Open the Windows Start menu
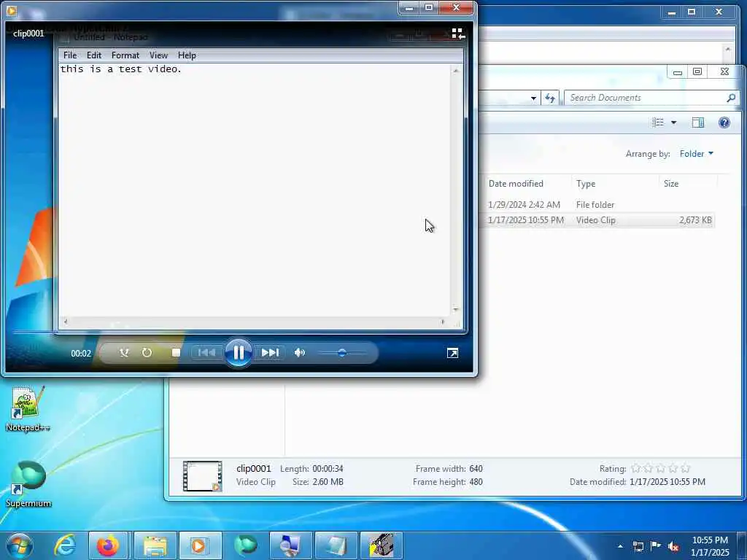Viewport: 747px width, 560px height. coord(19,545)
